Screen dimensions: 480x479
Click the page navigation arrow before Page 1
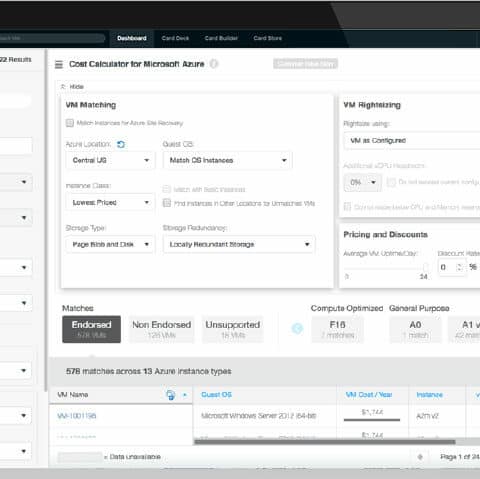coord(420,457)
